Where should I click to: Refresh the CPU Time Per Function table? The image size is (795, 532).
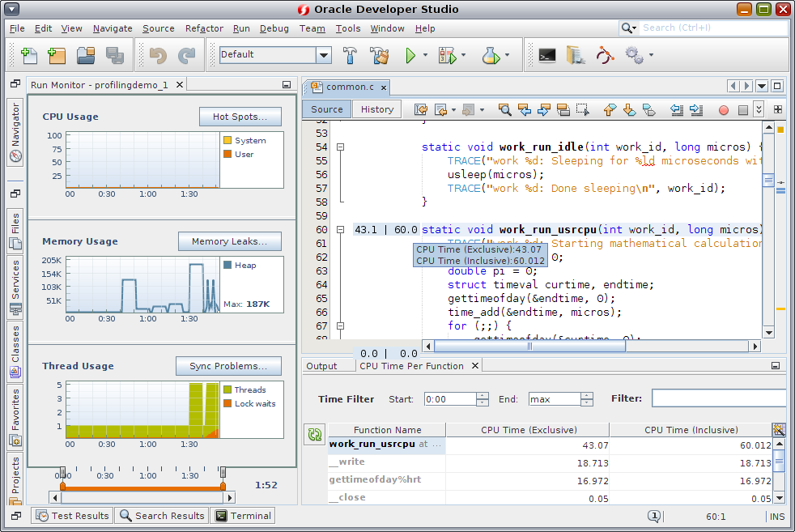click(313, 435)
